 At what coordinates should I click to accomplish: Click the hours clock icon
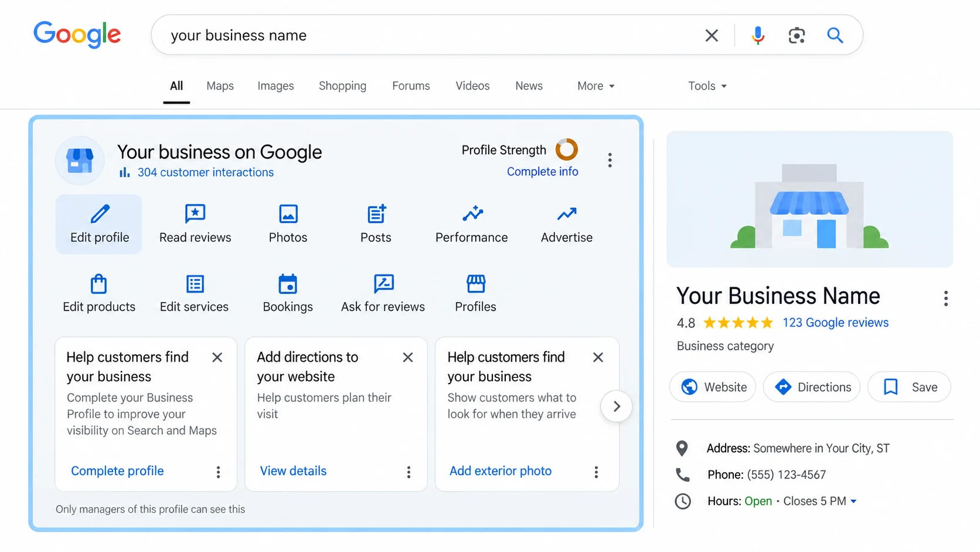(683, 502)
